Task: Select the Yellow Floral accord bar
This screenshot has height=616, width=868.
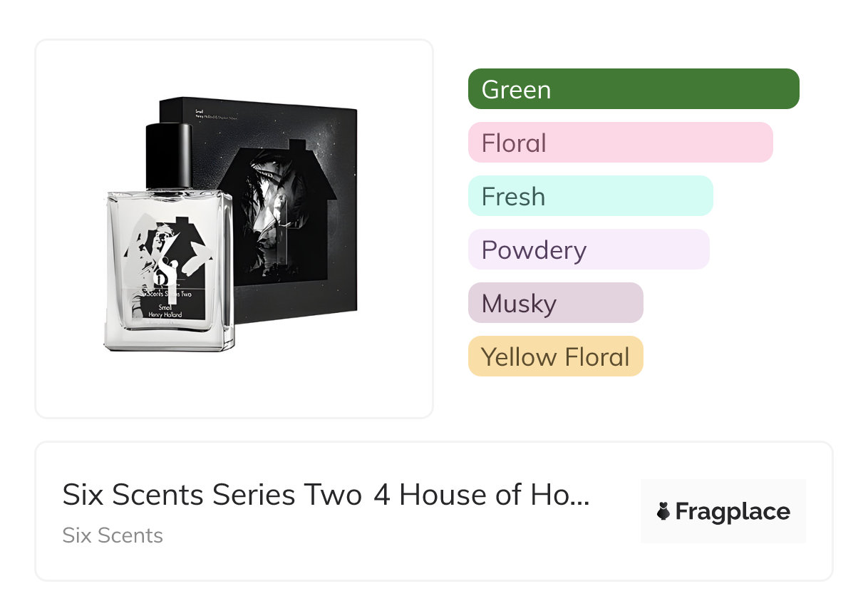Action: 556,356
